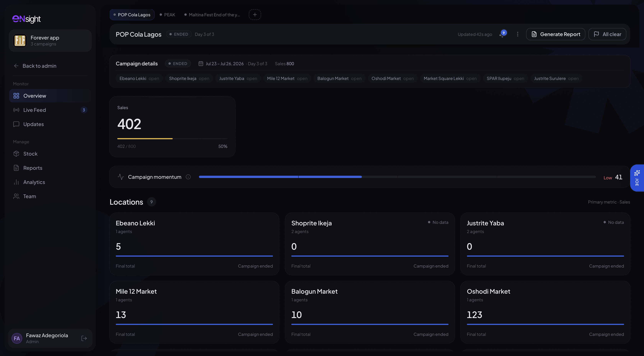
Task: Open the Forever app workspace avatar
Action: pos(20,40)
